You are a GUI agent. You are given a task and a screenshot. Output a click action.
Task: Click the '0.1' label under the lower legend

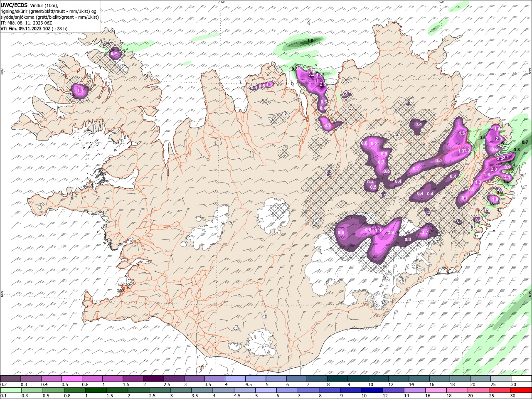[x=3, y=396]
